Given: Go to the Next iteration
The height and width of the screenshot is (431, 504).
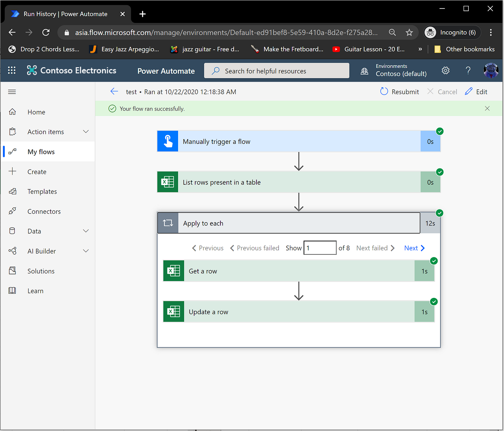Looking at the screenshot, I should (415, 248).
